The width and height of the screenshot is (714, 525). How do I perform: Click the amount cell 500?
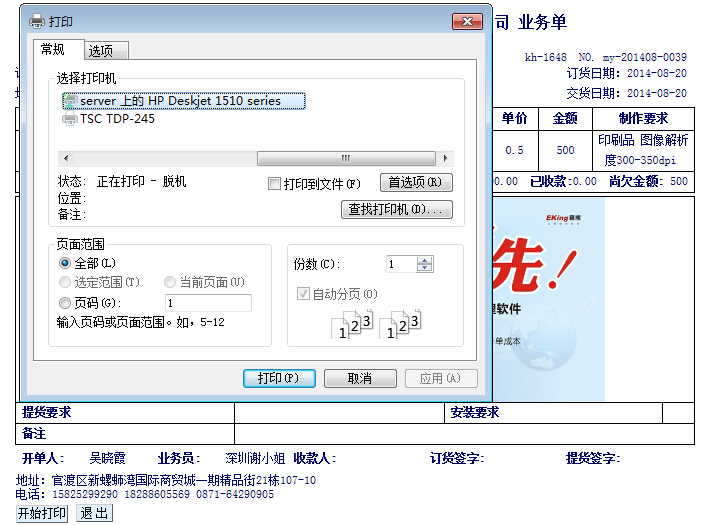pos(565,150)
